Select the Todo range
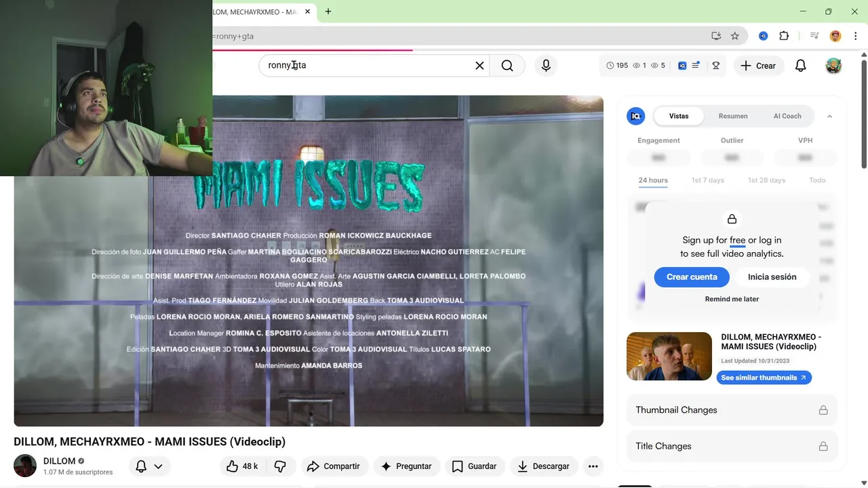Image resolution: width=868 pixels, height=488 pixels. point(817,180)
